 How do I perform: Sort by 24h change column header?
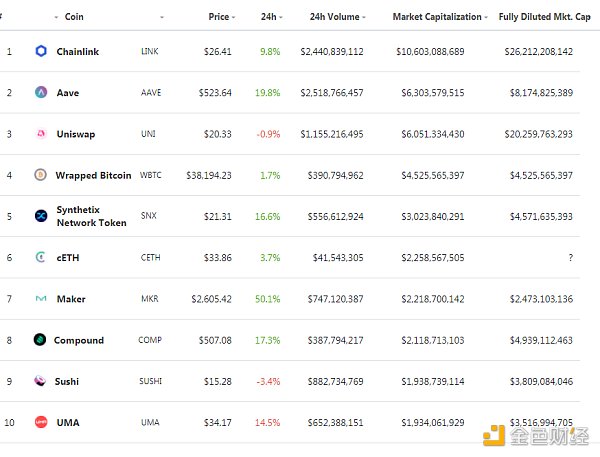tap(268, 17)
